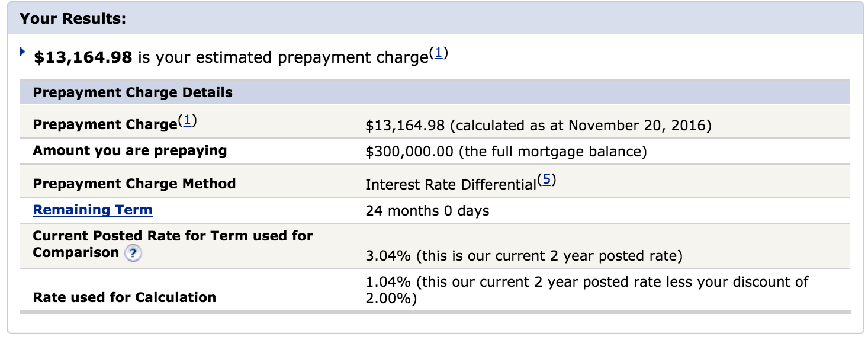Image resolution: width=868 pixels, height=340 pixels.
Task: Select the 1.04% discounted rate explanation text
Action: (x=587, y=290)
